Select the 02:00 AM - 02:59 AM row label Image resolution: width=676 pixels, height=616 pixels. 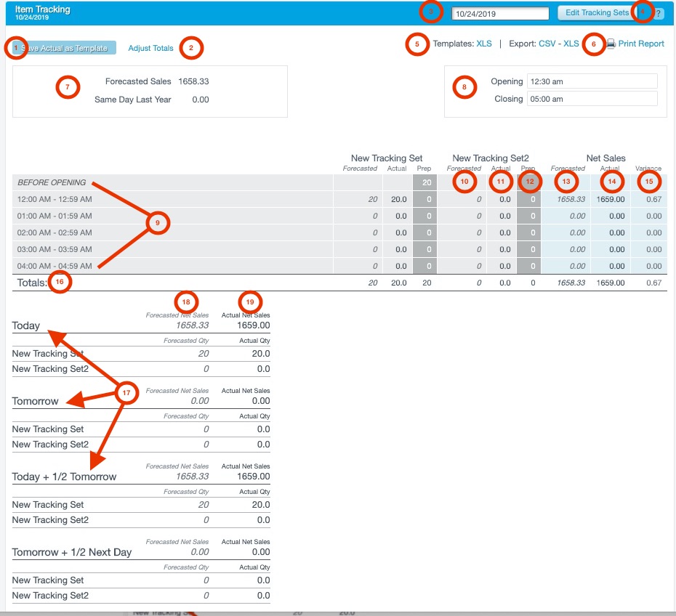point(55,232)
